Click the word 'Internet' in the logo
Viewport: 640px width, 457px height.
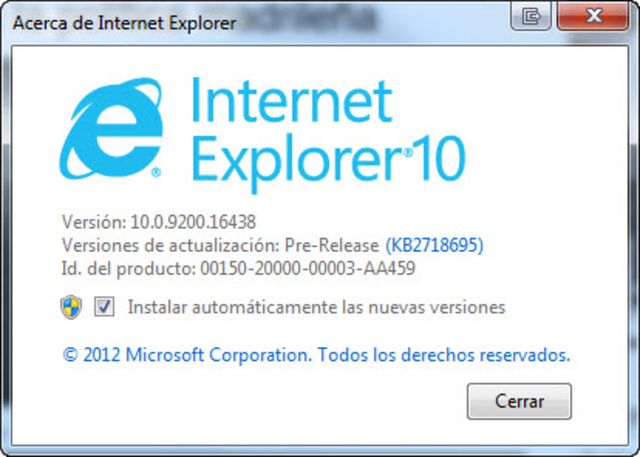click(x=291, y=101)
